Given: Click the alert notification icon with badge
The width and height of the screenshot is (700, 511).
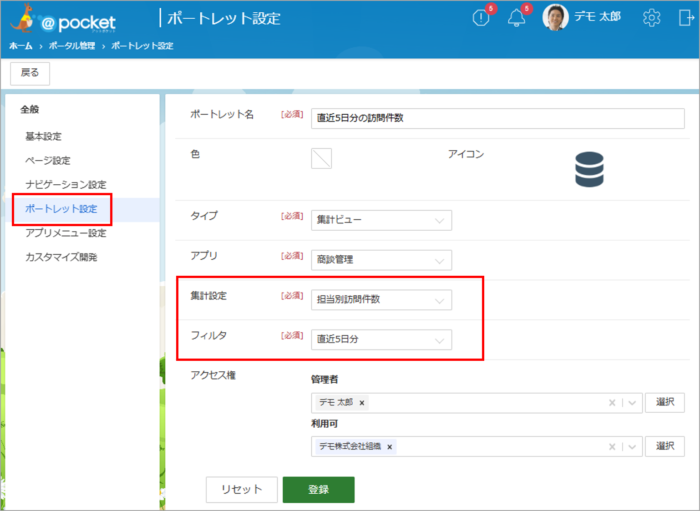Looking at the screenshot, I should (x=481, y=18).
